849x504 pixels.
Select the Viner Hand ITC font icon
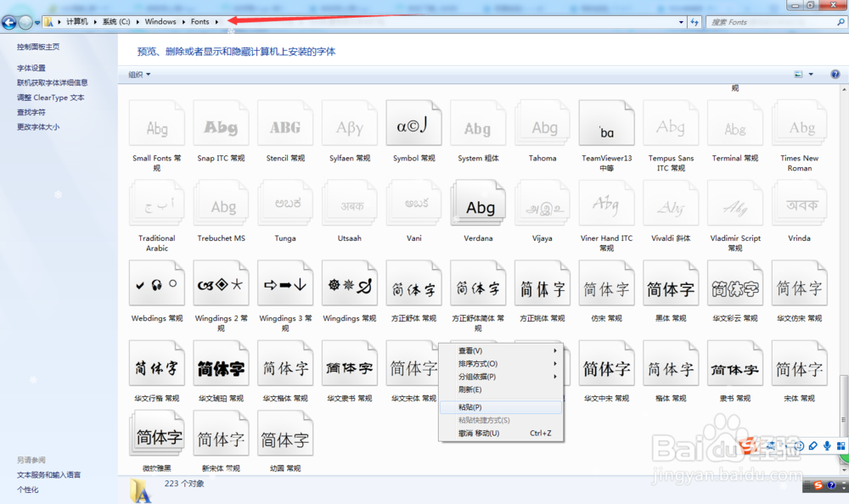point(606,204)
